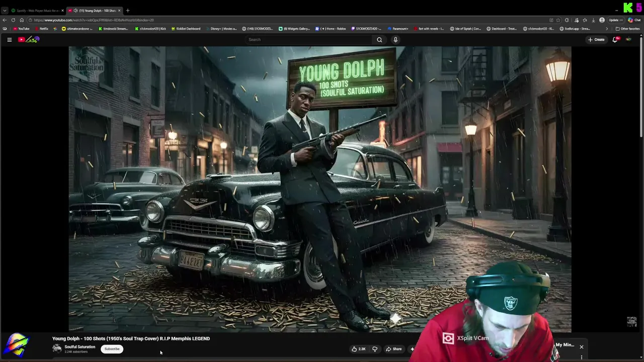This screenshot has height=362, width=644.
Task: Open tab search dropdown arrow
Action: point(5,11)
